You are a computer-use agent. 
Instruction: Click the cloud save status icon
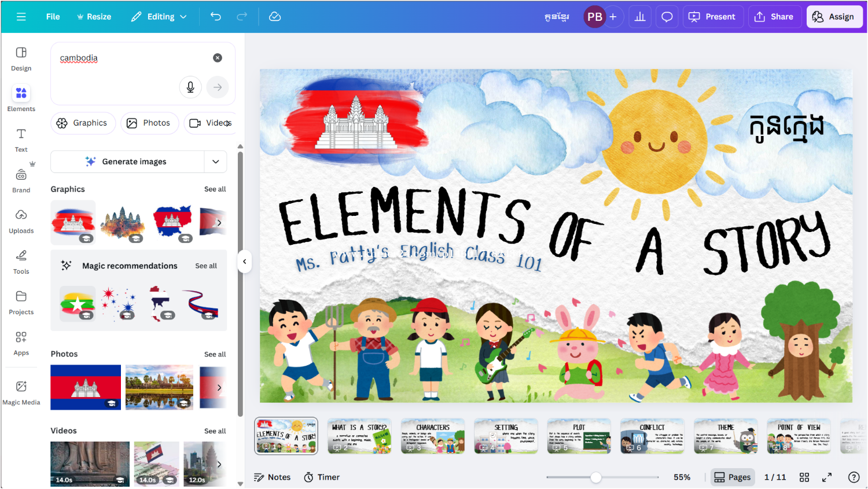(275, 17)
